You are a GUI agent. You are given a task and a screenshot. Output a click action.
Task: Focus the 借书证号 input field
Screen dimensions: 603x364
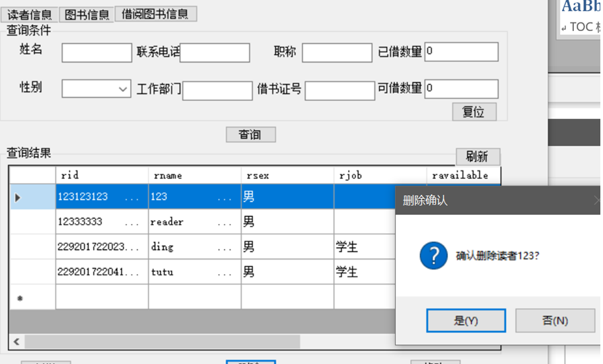click(x=340, y=91)
